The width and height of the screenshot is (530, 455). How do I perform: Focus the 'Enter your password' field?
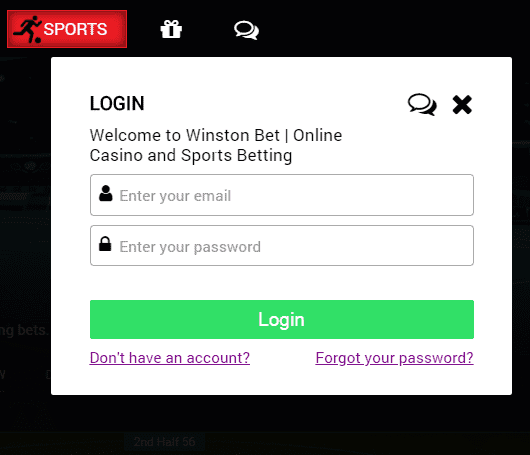pyautogui.click(x=282, y=246)
